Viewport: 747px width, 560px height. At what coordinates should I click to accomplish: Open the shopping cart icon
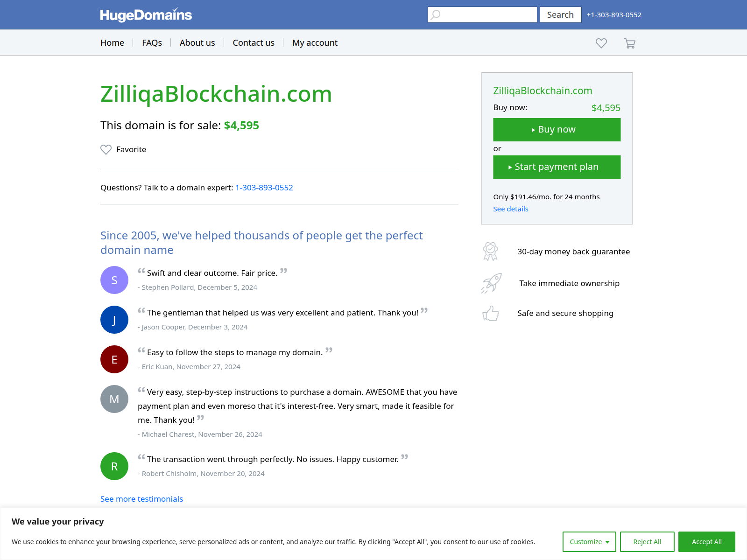[629, 43]
